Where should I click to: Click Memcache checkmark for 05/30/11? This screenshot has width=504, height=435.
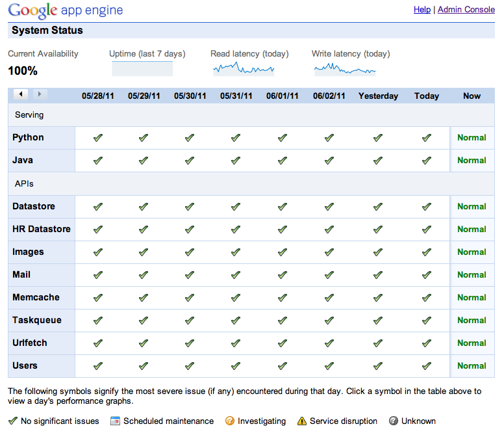click(x=190, y=298)
